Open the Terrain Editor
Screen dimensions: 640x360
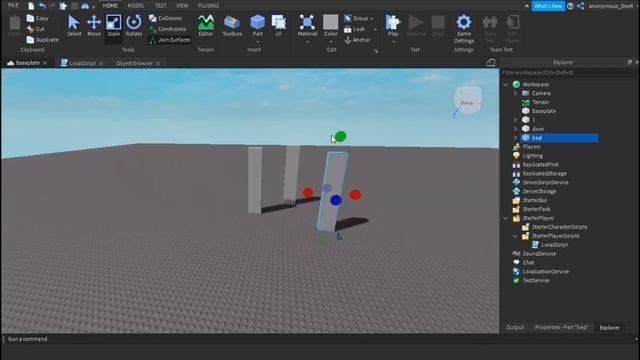[x=206, y=26]
